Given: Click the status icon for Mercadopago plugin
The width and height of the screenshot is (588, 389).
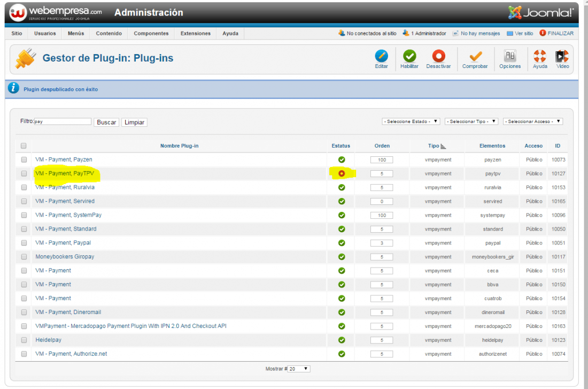Looking at the screenshot, I should tap(342, 326).
